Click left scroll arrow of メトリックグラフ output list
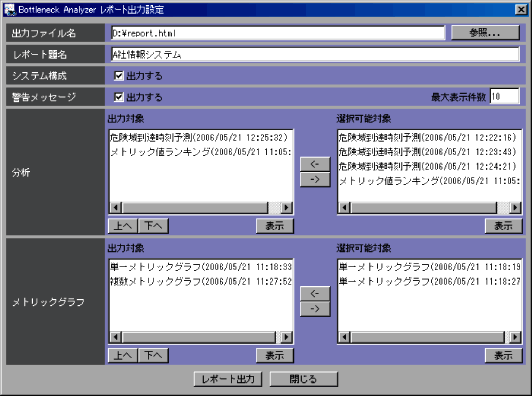The height and width of the screenshot is (396, 532). point(116,337)
